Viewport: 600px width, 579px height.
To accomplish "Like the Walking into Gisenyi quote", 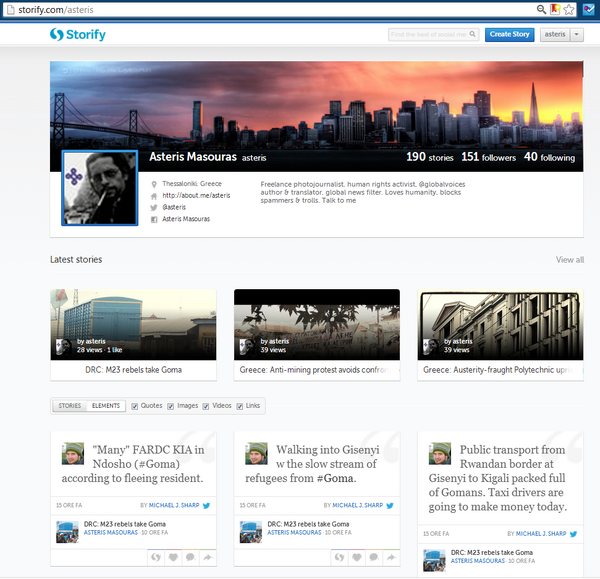I will pyautogui.click(x=357, y=557).
